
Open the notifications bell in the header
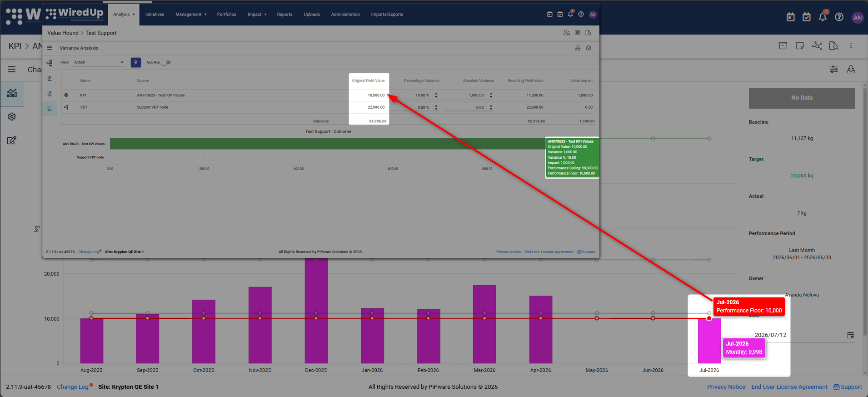823,17
